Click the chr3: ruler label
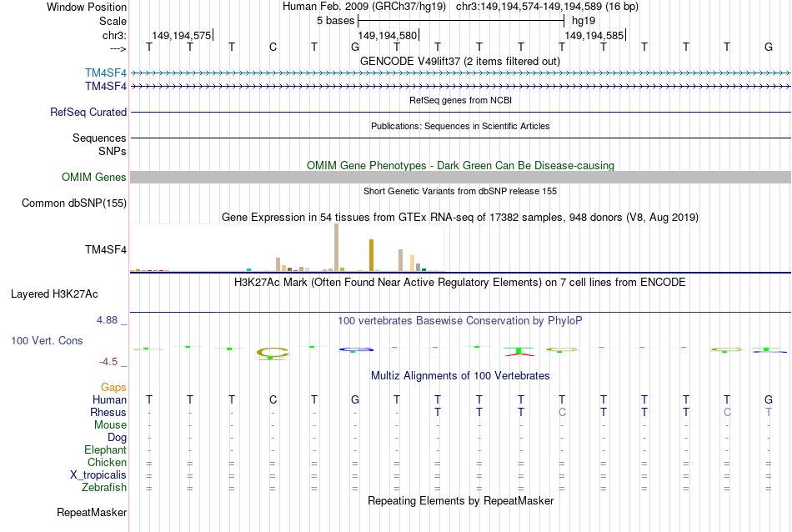Image resolution: width=792 pixels, height=532 pixels. point(114,35)
